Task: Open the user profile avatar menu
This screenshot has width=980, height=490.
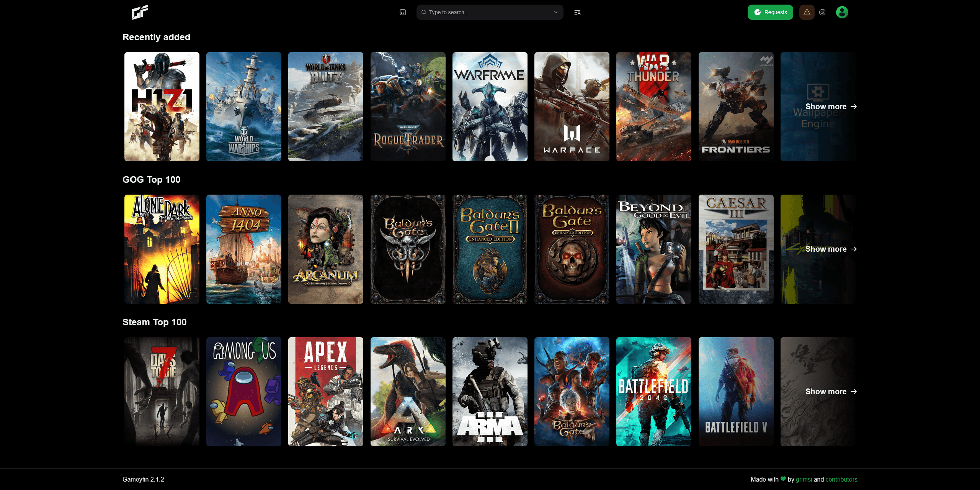Action: click(842, 12)
